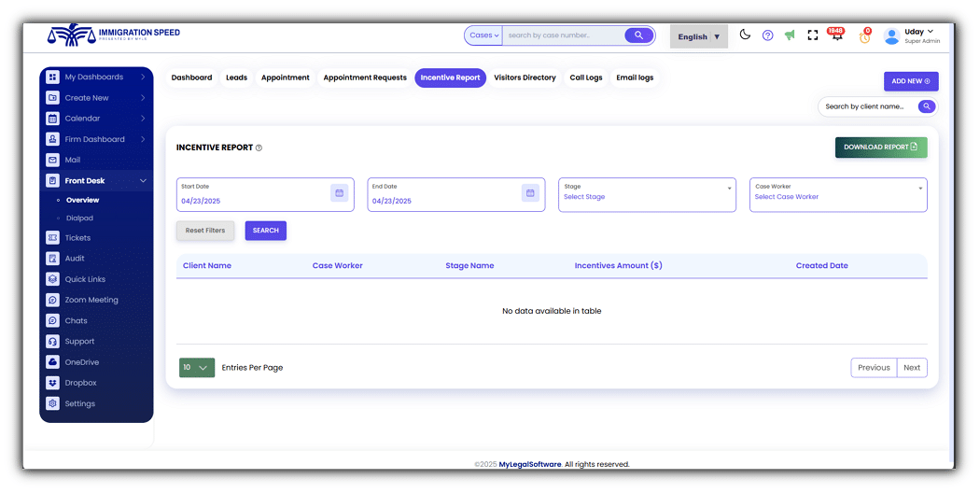Viewport: 980px width, 493px height.
Task: Focus the search by case number field
Action: [x=563, y=35]
